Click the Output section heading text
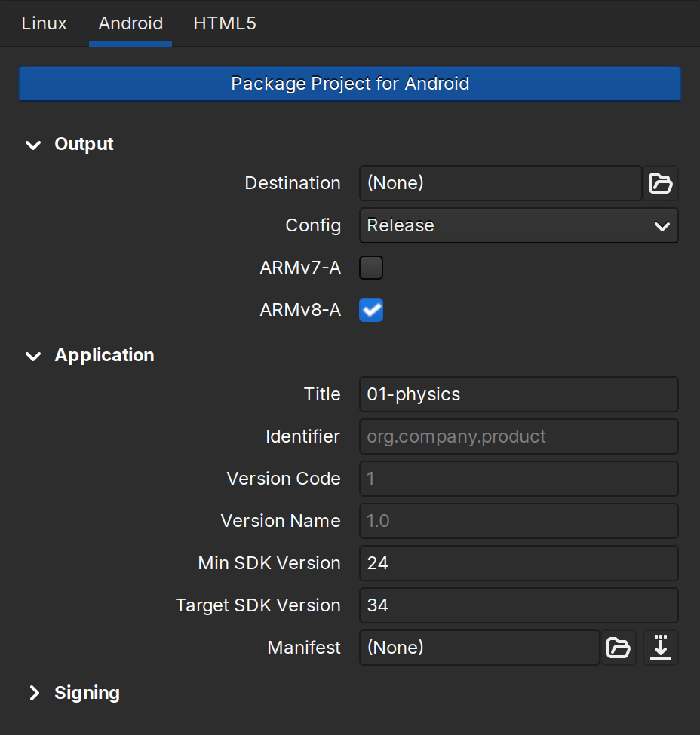Viewport: 700px width, 735px height. click(84, 145)
